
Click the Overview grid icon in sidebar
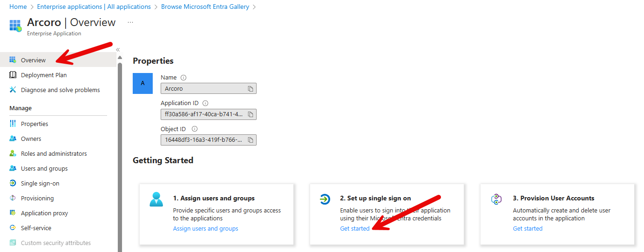pos(13,60)
